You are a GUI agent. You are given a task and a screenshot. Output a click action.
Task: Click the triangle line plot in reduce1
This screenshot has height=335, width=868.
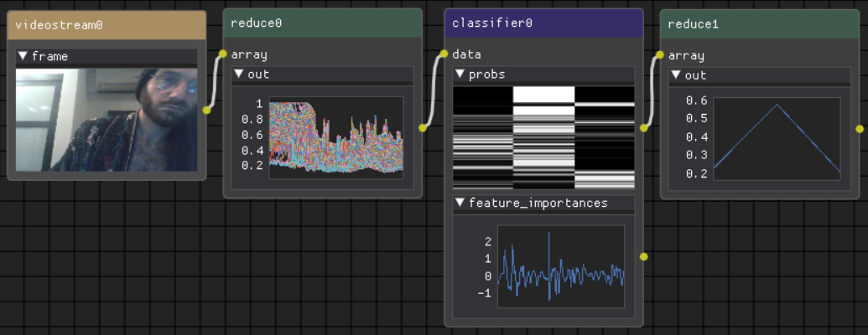[776, 138]
